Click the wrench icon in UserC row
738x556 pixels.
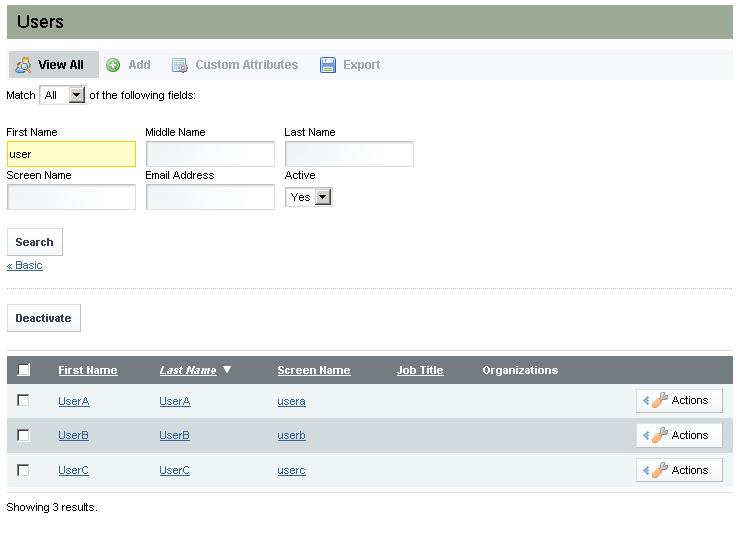[x=659, y=471]
